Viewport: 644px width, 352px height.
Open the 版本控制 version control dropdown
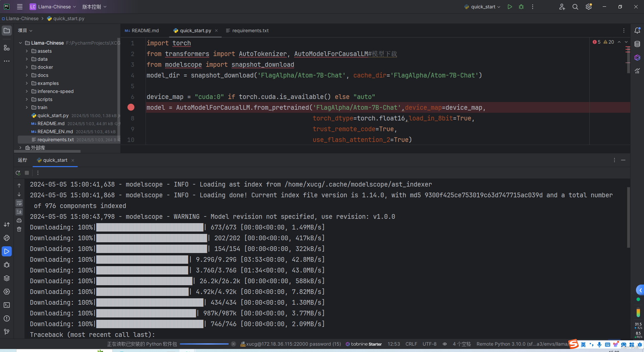[94, 7]
